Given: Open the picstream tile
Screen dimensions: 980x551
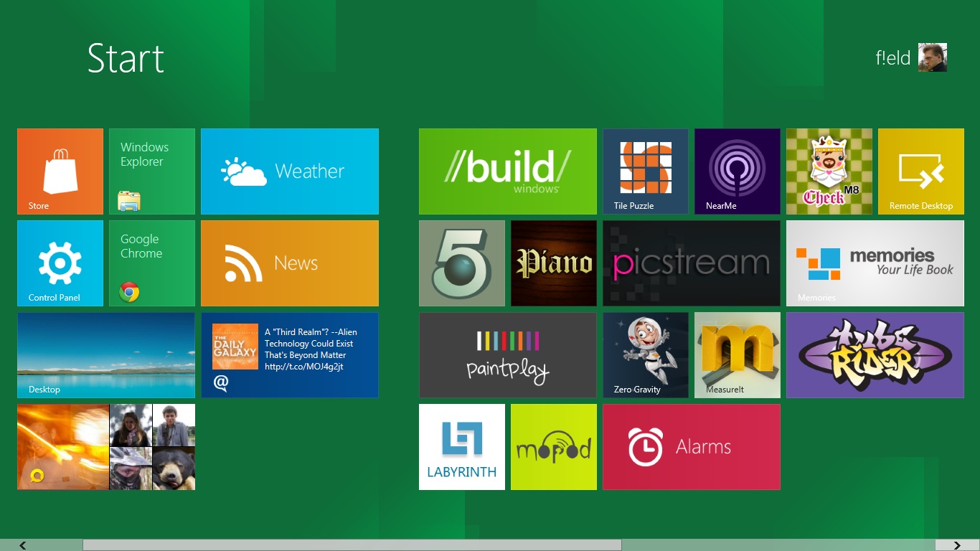Looking at the screenshot, I should (692, 263).
